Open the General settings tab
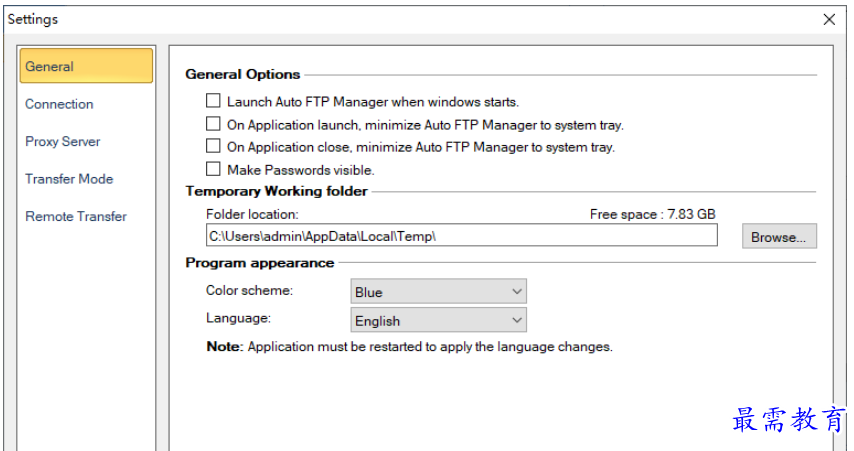The height and width of the screenshot is (451, 854). click(86, 66)
